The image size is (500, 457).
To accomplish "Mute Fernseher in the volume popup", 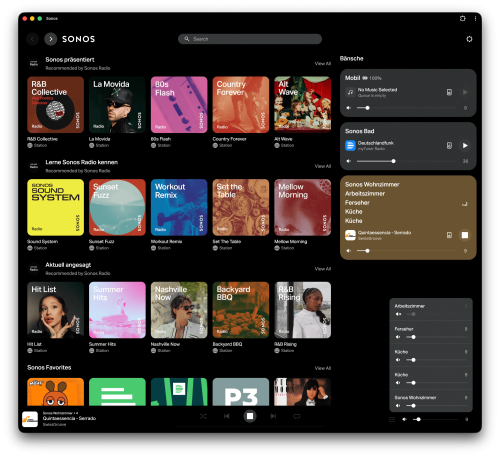I will point(398,337).
